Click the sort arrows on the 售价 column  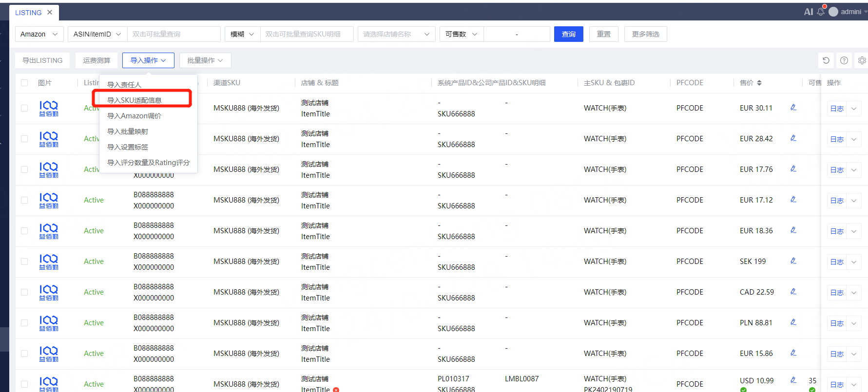pos(759,83)
